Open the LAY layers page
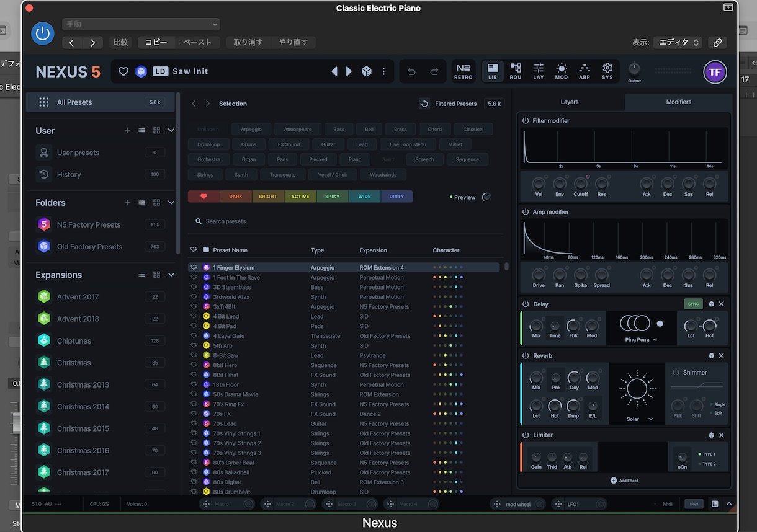This screenshot has width=757, height=532. click(x=539, y=71)
